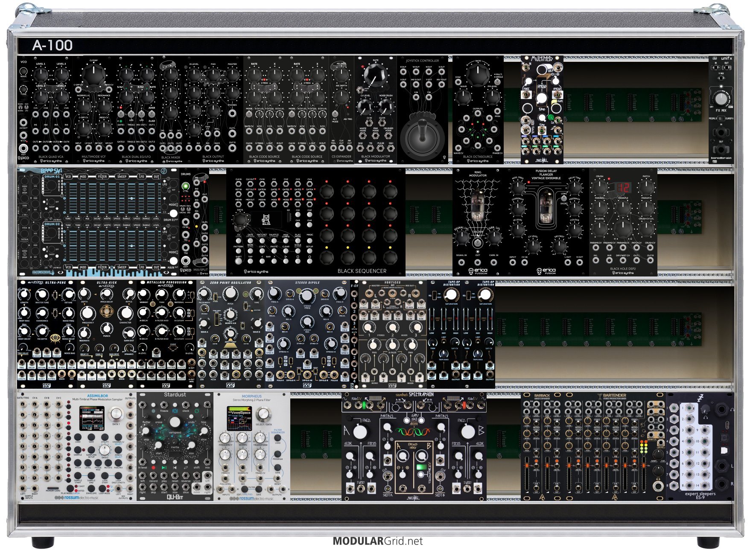Click the Select/Data knob on Morpheus
The height and width of the screenshot is (550, 756).
[263, 414]
